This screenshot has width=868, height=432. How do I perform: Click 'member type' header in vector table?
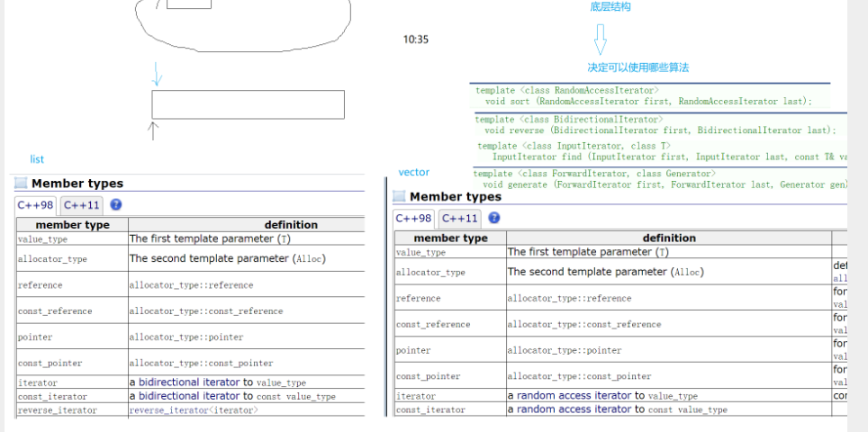[x=450, y=238]
